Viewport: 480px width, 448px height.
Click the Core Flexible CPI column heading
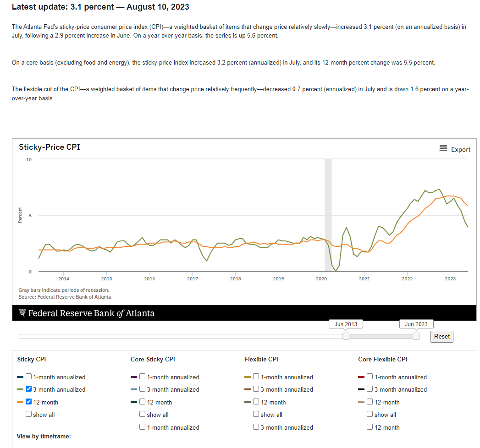coord(383,359)
